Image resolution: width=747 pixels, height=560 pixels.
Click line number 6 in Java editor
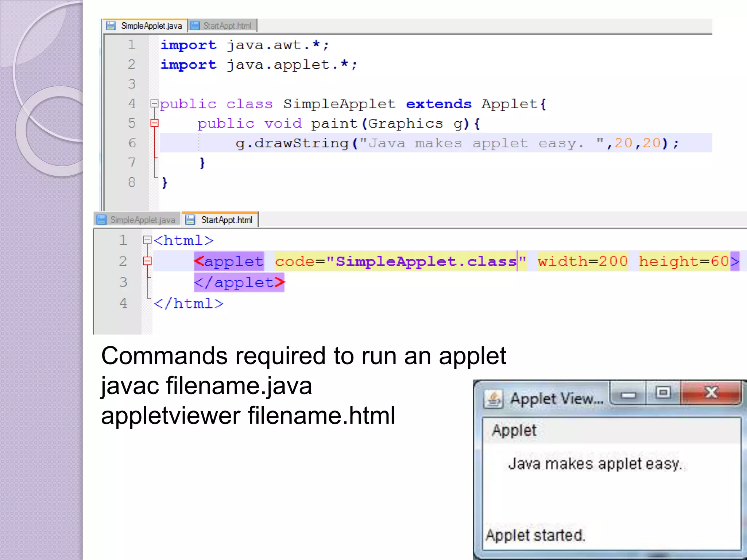[x=132, y=143]
